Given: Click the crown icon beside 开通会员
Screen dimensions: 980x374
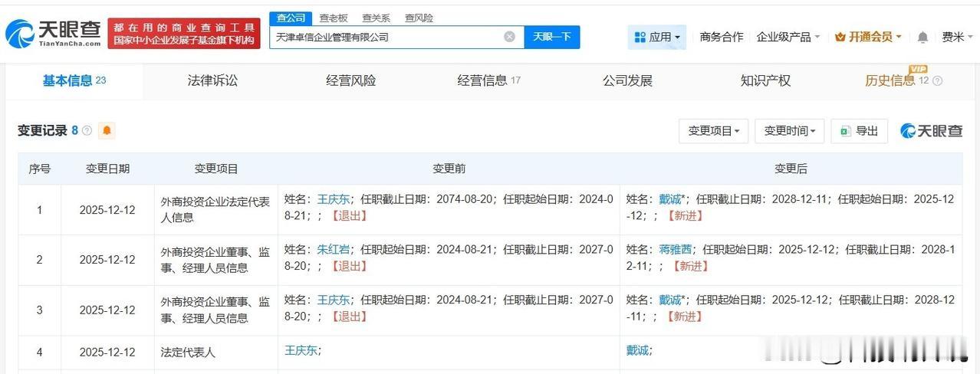Looking at the screenshot, I should point(840,37).
